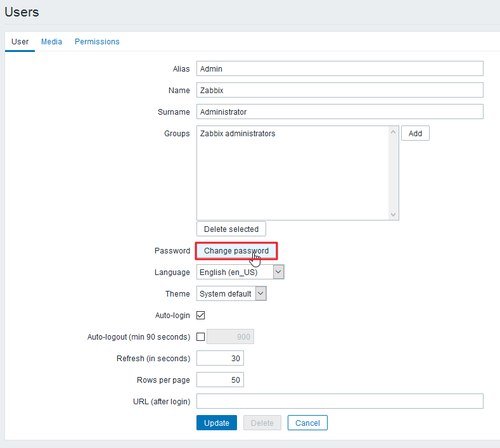Click the Add button next to Groups
The width and height of the screenshot is (500, 448).
(415, 133)
